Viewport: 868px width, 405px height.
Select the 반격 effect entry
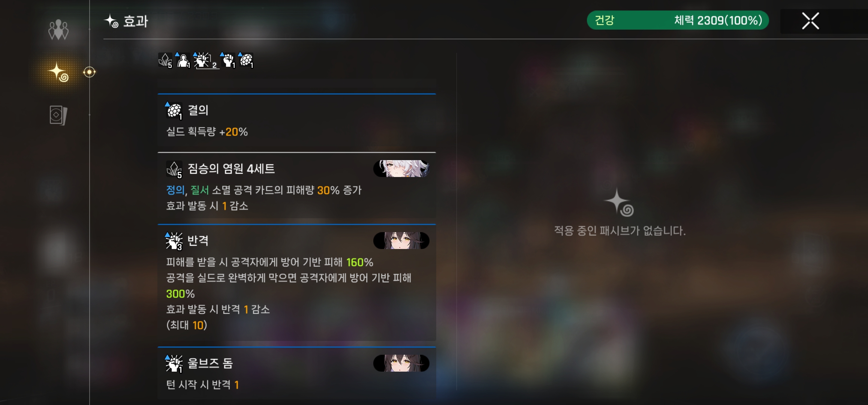coord(297,283)
